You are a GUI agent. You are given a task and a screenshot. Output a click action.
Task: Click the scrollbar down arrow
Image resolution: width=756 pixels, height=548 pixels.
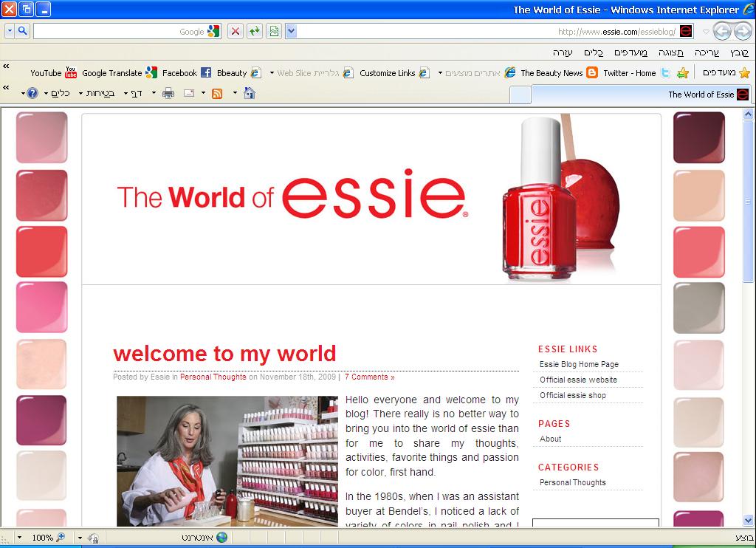click(x=748, y=520)
